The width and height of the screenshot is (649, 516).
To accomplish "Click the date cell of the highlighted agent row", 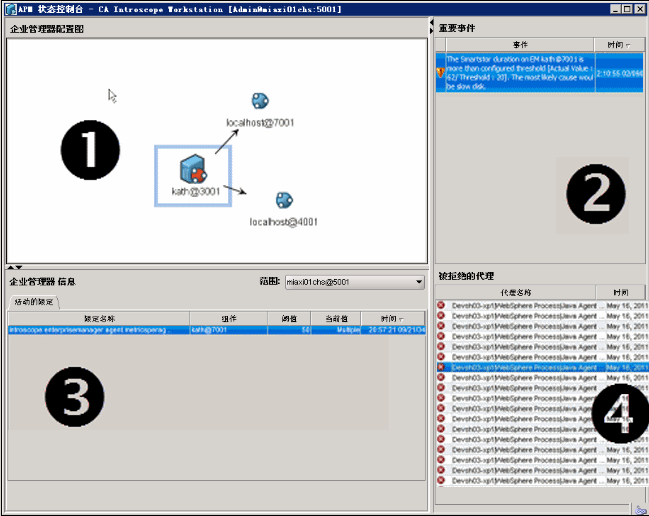I will click(x=627, y=367).
